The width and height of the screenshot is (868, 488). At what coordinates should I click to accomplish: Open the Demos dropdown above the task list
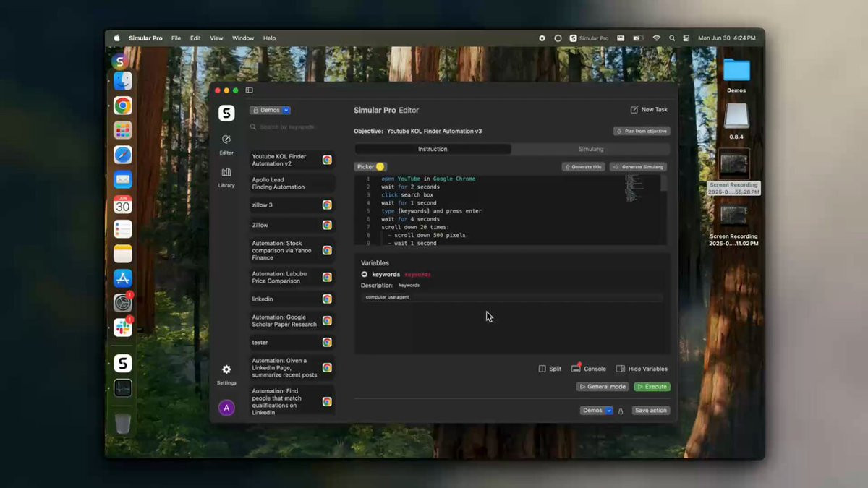coord(271,110)
